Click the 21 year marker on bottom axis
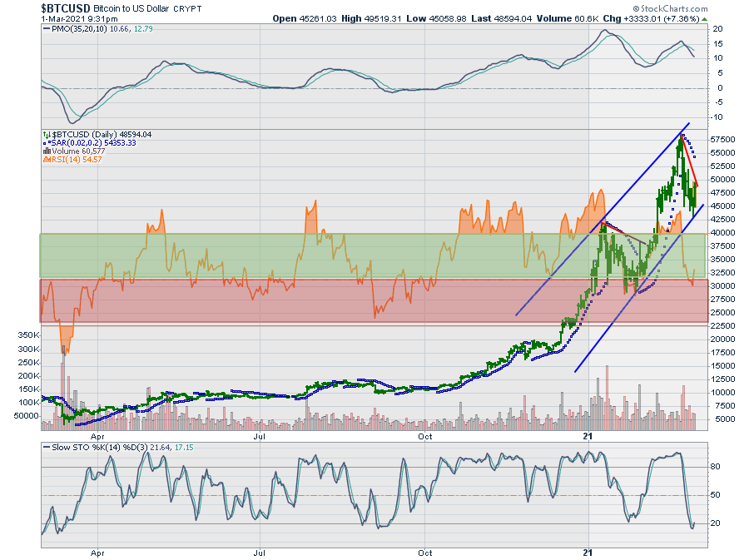 [588, 552]
